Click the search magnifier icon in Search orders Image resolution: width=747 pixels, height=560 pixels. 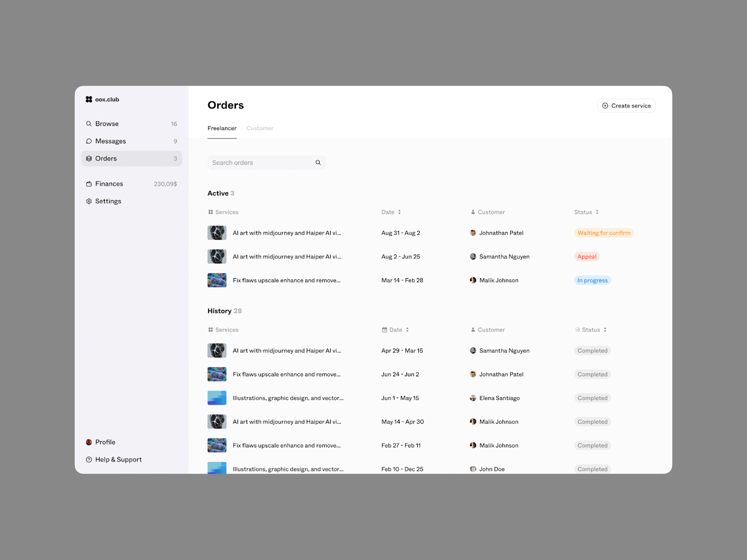(318, 163)
